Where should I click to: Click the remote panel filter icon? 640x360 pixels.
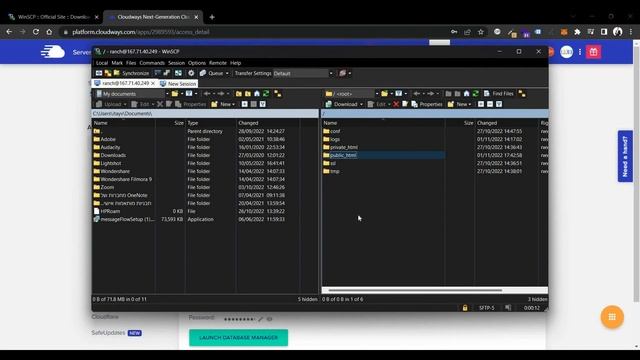tap(398, 94)
